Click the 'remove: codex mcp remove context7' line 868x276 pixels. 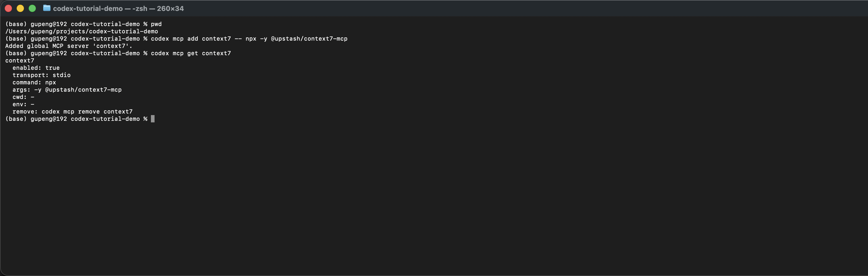coord(72,111)
